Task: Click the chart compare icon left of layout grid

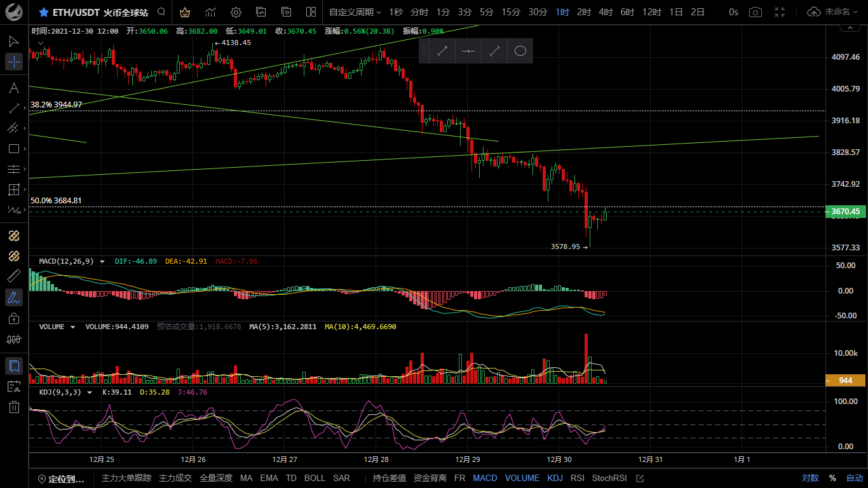Action: (286, 12)
